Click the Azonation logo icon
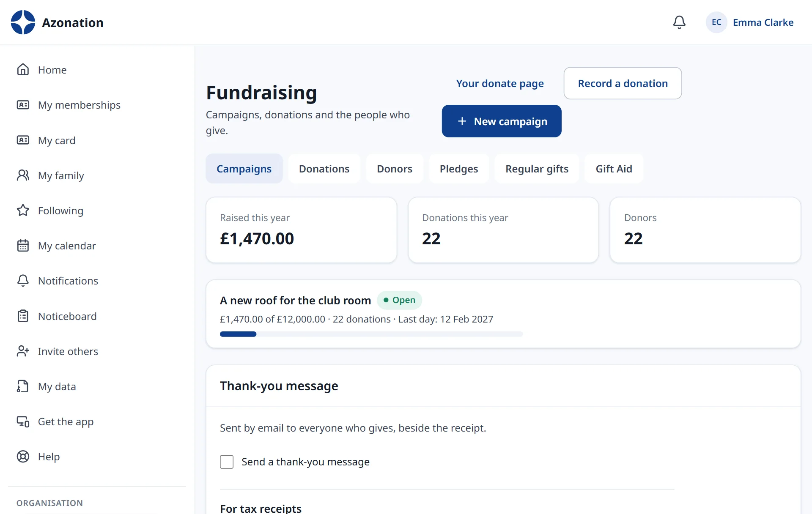 [x=23, y=22]
